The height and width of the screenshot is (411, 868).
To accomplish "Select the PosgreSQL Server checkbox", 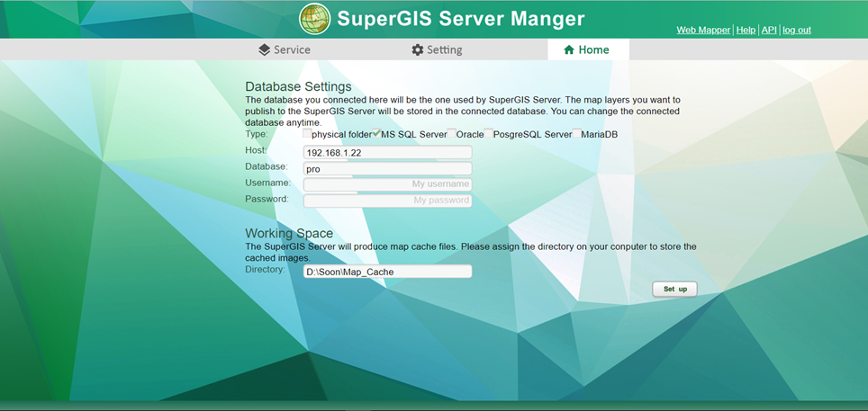I will coord(488,133).
